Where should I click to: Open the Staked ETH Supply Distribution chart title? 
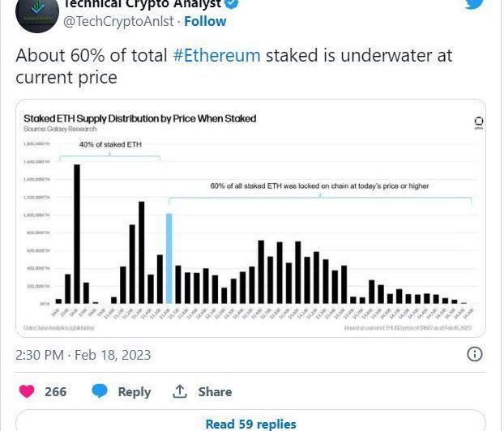pyautogui.click(x=139, y=118)
